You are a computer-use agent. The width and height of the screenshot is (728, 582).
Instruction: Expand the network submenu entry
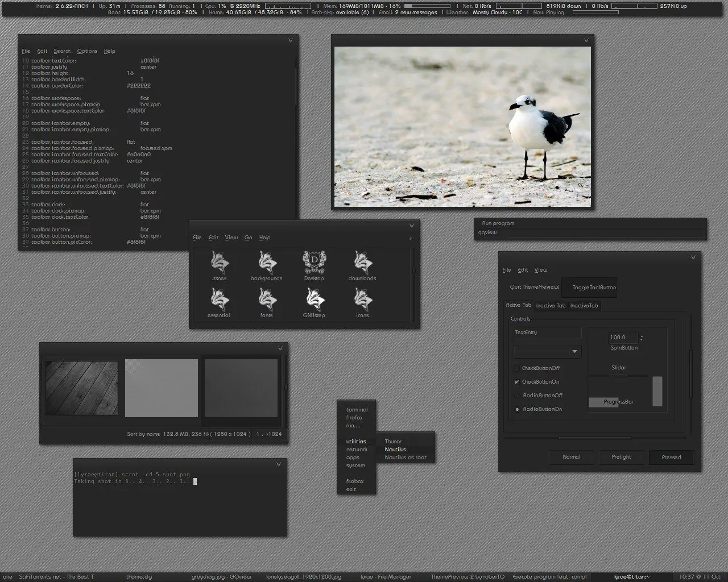click(357, 450)
